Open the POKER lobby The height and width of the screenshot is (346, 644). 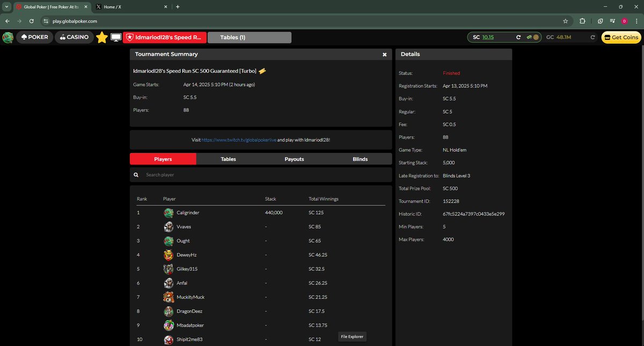pyautogui.click(x=35, y=38)
